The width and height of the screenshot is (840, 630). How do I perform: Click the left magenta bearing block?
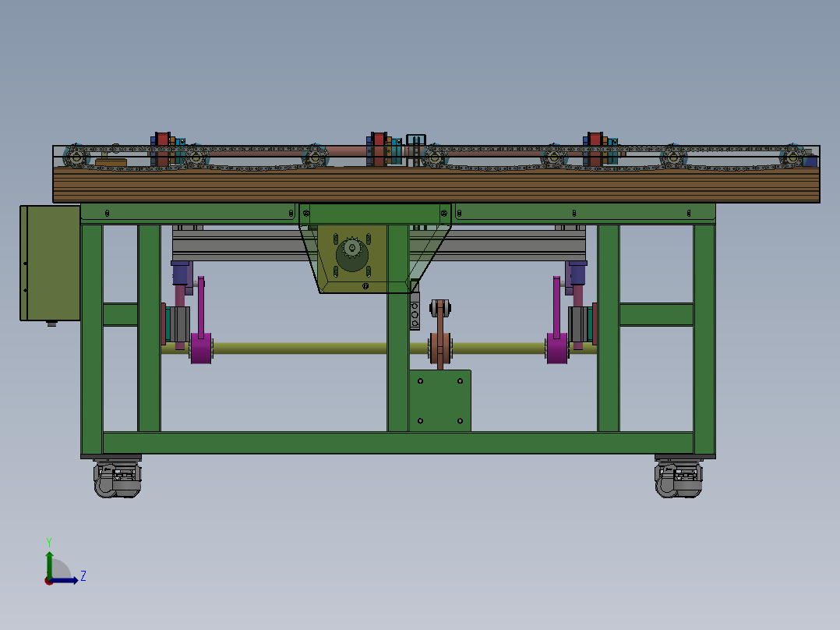coord(201,349)
